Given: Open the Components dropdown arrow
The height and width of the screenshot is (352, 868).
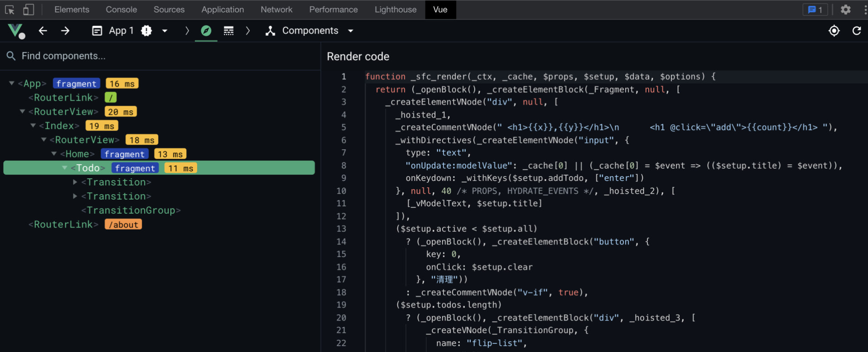Looking at the screenshot, I should point(351,31).
